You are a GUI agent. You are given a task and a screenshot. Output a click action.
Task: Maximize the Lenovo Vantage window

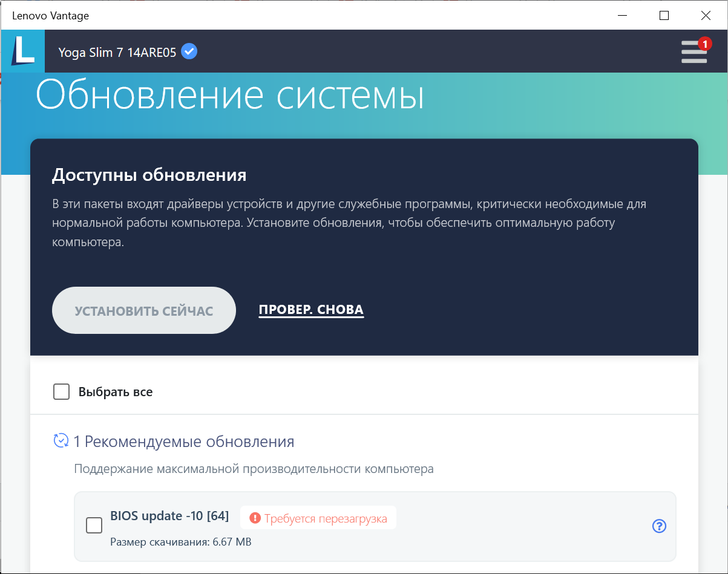664,15
